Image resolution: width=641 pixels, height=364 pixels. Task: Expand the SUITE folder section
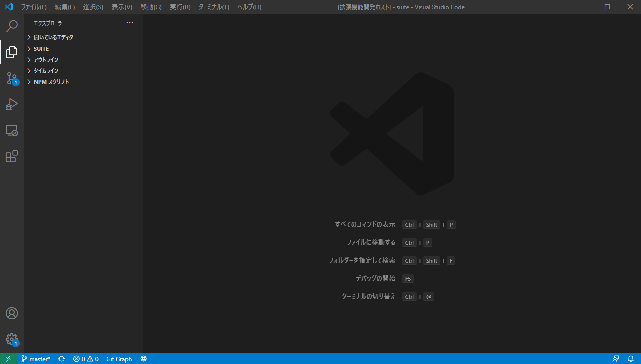[x=83, y=49]
